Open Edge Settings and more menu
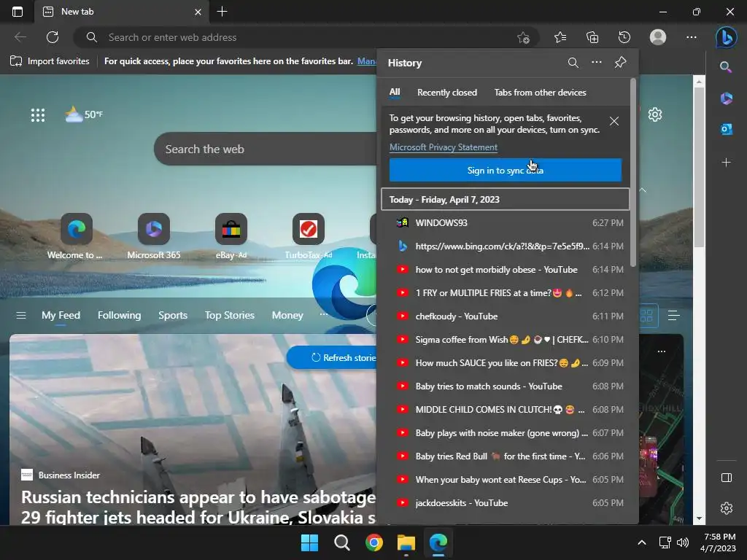Image resolution: width=747 pixels, height=560 pixels. [x=692, y=37]
